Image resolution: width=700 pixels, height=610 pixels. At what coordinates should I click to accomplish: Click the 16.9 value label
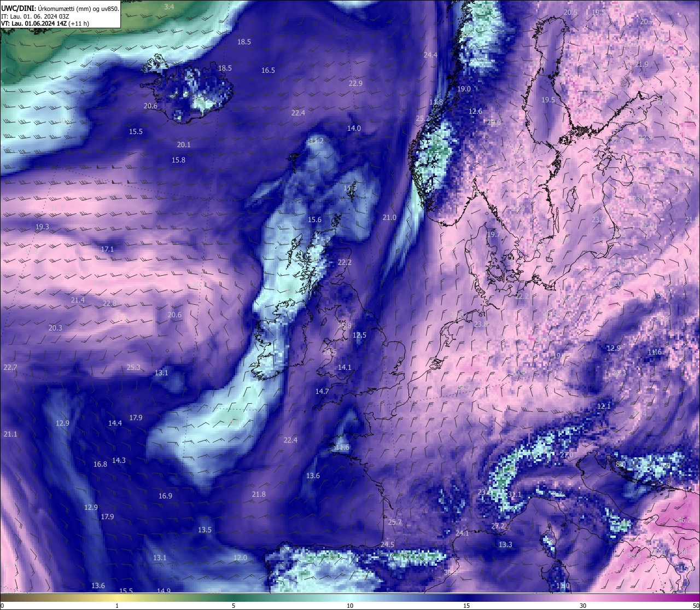click(165, 496)
